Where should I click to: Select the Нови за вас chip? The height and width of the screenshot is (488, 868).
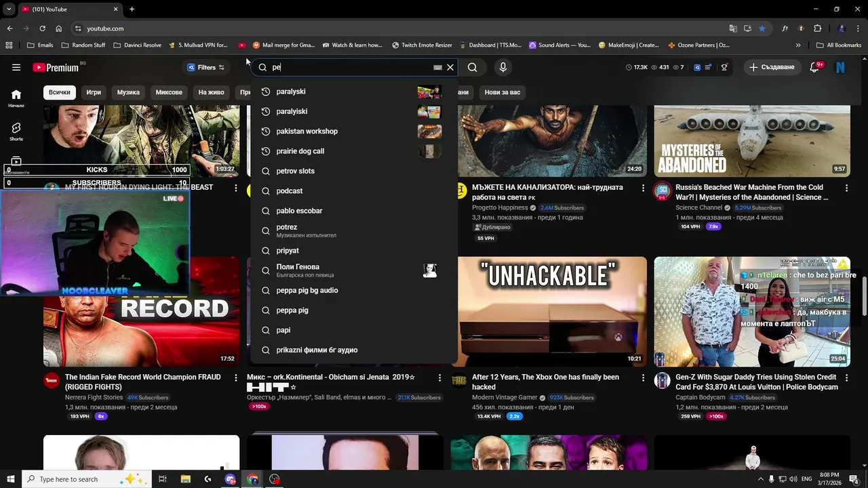point(502,92)
